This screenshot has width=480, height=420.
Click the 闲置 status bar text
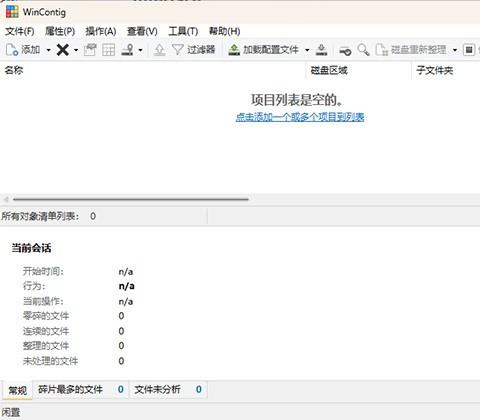coord(11,413)
